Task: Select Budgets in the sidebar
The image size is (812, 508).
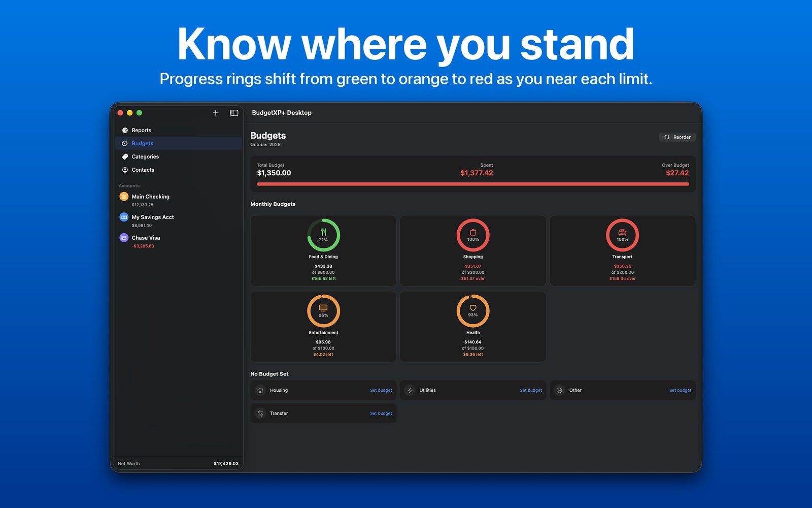Action: click(x=178, y=144)
